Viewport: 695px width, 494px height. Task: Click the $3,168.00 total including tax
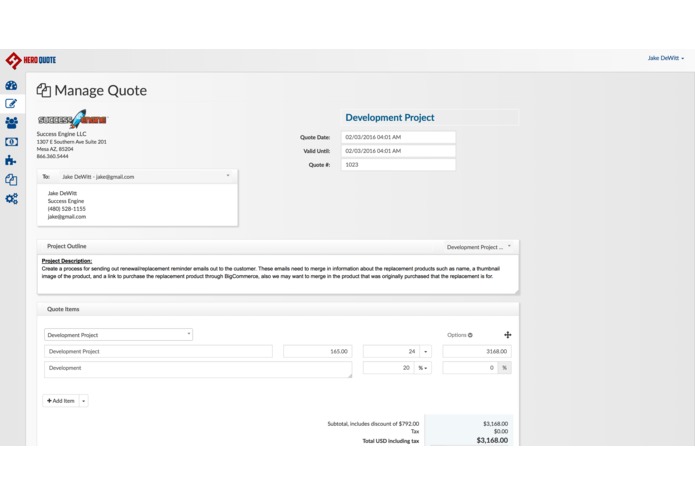pos(492,440)
